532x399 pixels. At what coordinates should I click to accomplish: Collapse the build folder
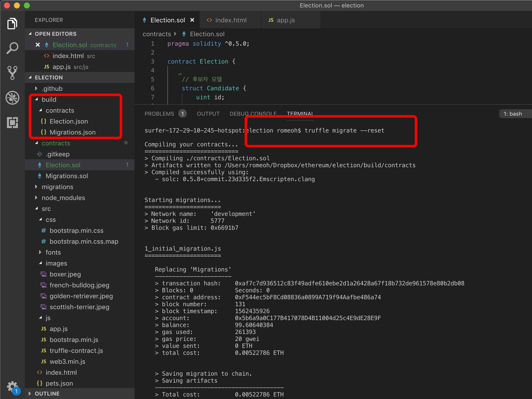49,100
